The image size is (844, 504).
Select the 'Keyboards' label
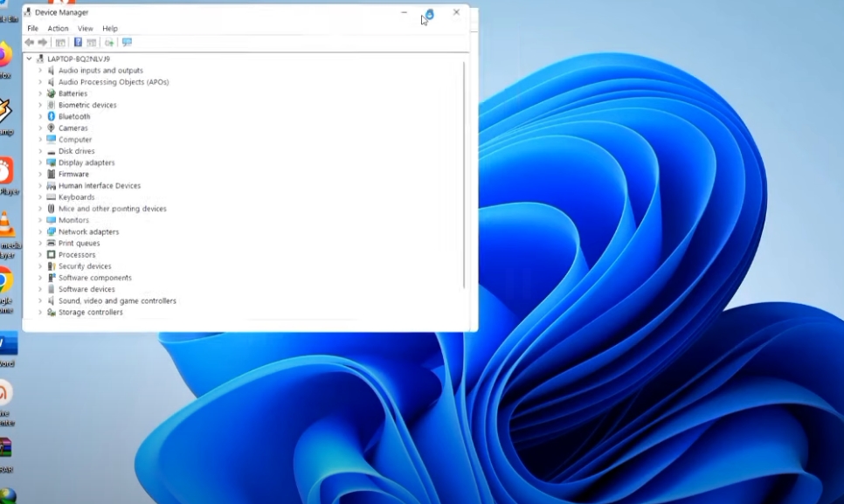(76, 197)
